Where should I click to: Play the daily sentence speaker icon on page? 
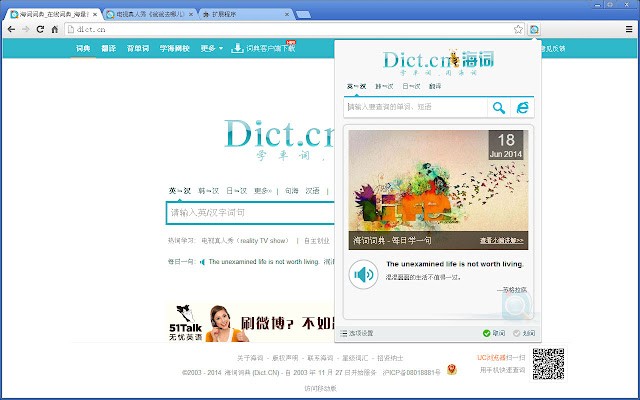203,262
